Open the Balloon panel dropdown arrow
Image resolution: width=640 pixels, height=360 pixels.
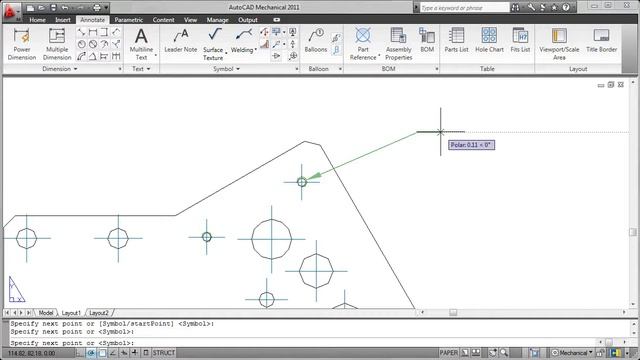340,69
